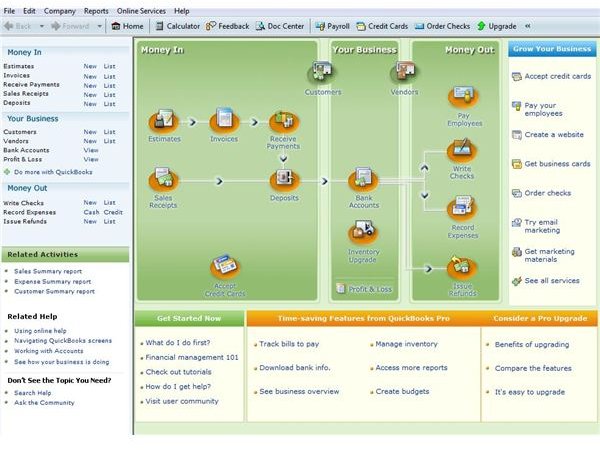Click the Upgrade toolbar button
The image size is (600, 450).
[497, 26]
